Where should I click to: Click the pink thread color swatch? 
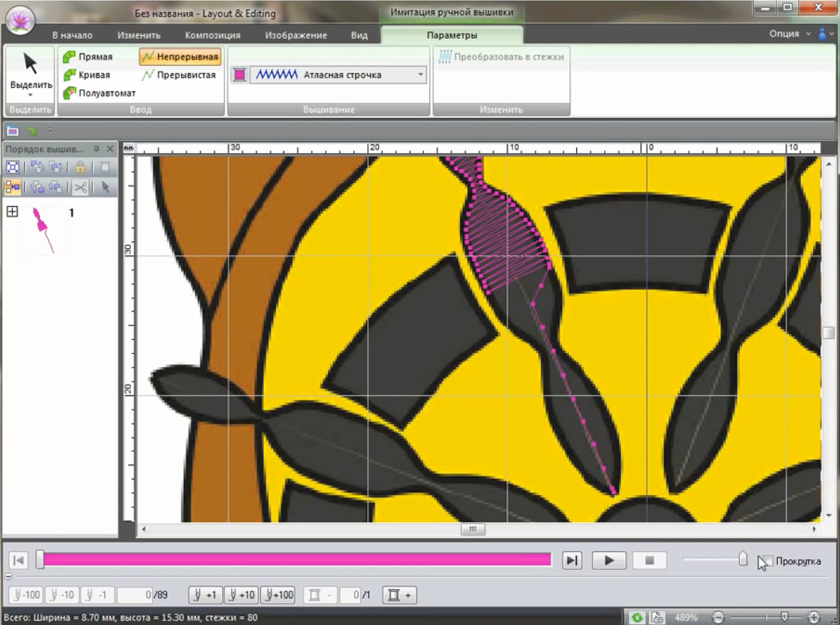tap(239, 74)
